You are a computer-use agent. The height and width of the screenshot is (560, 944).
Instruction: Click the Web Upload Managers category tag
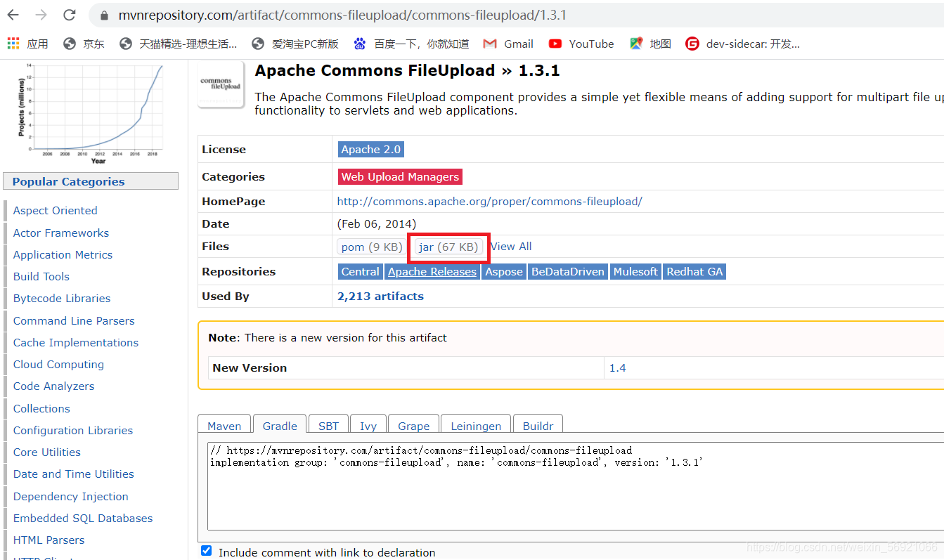click(400, 176)
